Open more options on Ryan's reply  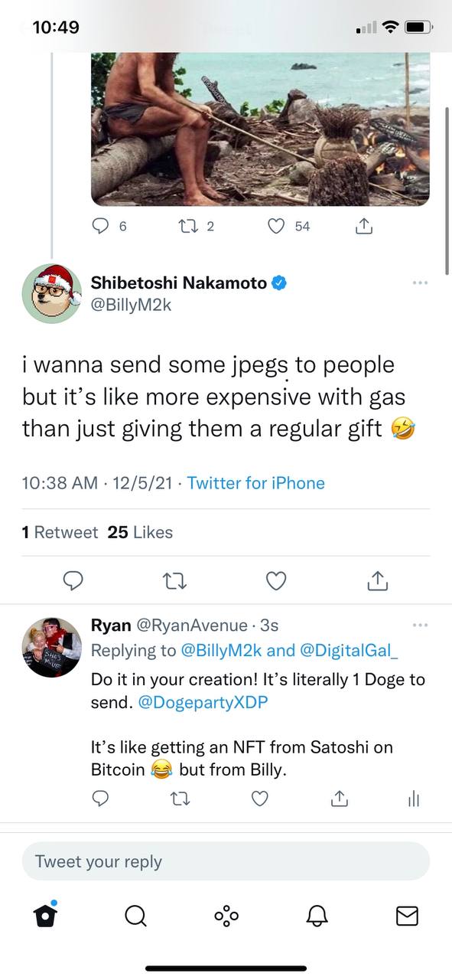[x=420, y=626]
